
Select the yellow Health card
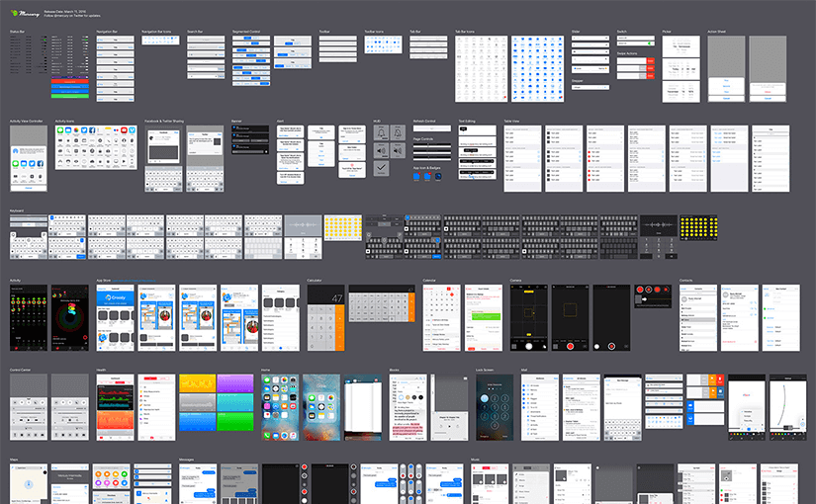[x=197, y=383]
